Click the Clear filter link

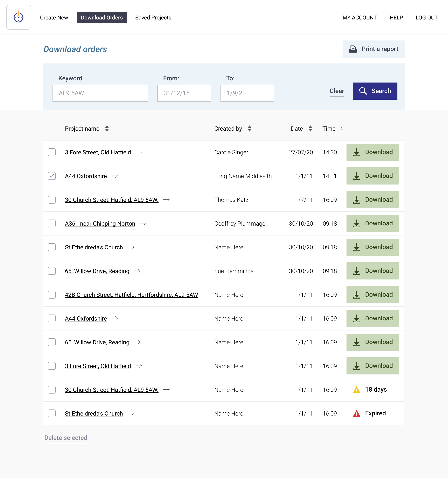tap(337, 91)
